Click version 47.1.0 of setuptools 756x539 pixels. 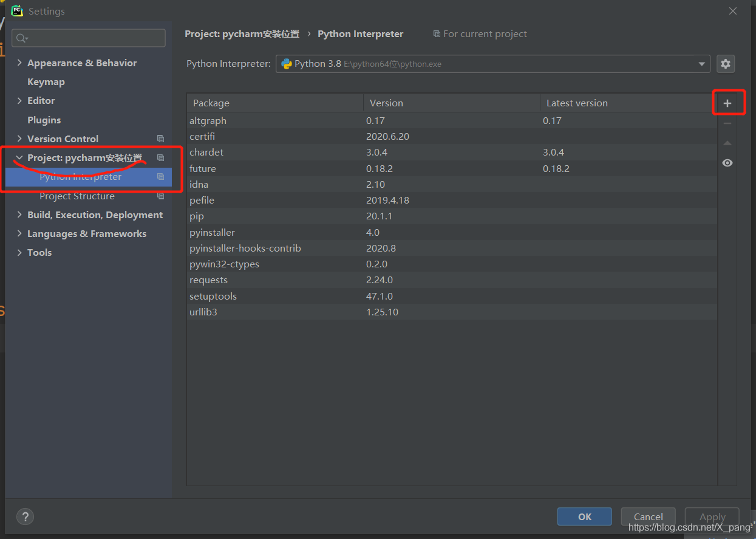(380, 296)
